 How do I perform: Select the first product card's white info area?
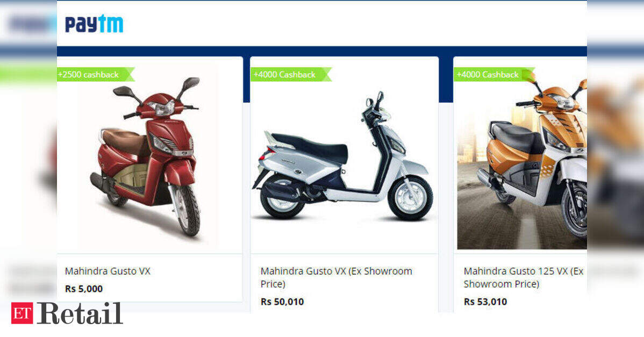tap(149, 278)
